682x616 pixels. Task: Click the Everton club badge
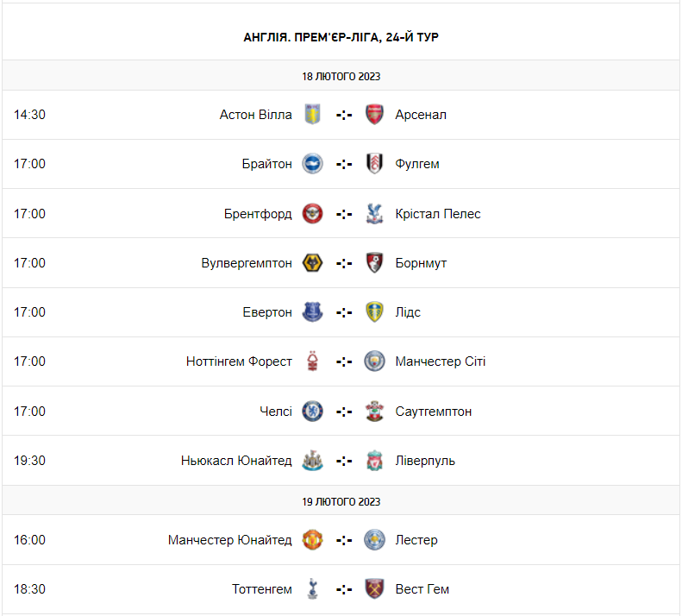click(312, 312)
